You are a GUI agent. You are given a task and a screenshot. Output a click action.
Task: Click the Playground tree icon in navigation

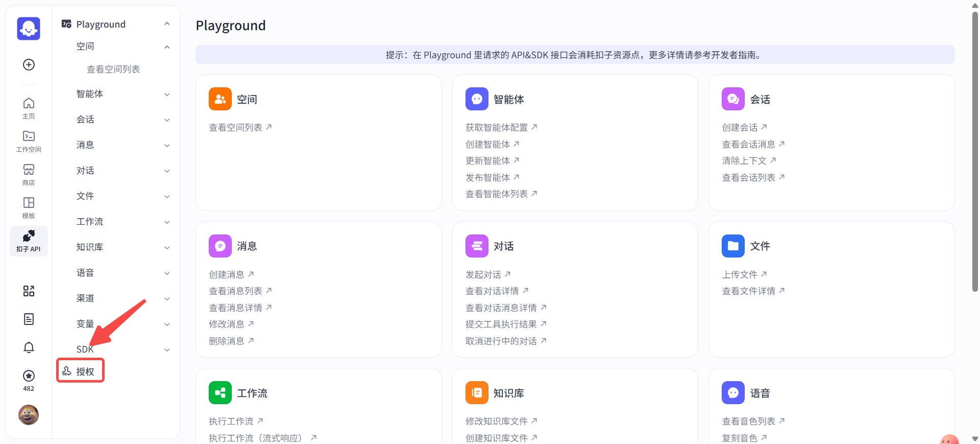click(x=66, y=24)
